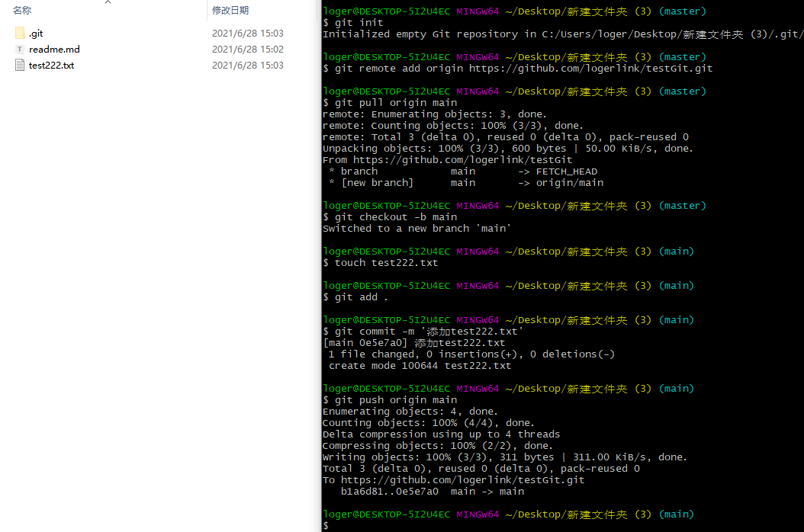Click the '[main 0e5e7a0] 添加test222.txt' output line
The image size is (804, 532).
[413, 343]
